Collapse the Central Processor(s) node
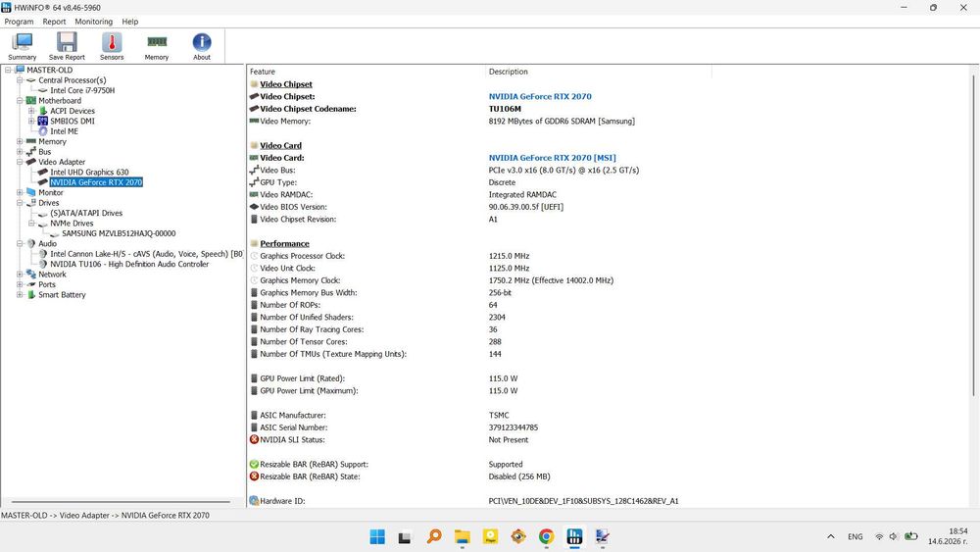Viewport: 980px width, 552px height. (20, 80)
